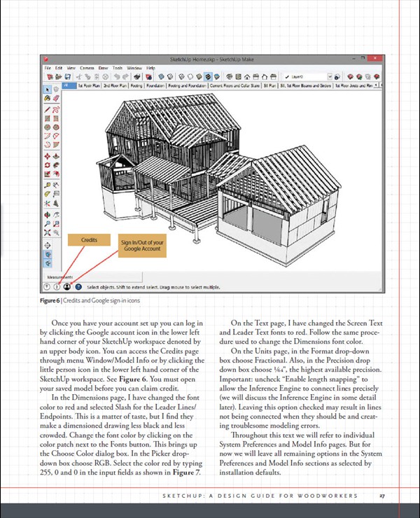Switch to the Iso standard view
The width and height of the screenshot is (420, 518).
(230, 76)
